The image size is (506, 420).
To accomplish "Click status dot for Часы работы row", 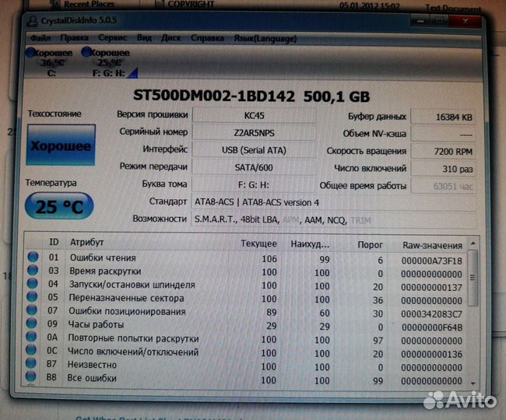I will 32,323.
